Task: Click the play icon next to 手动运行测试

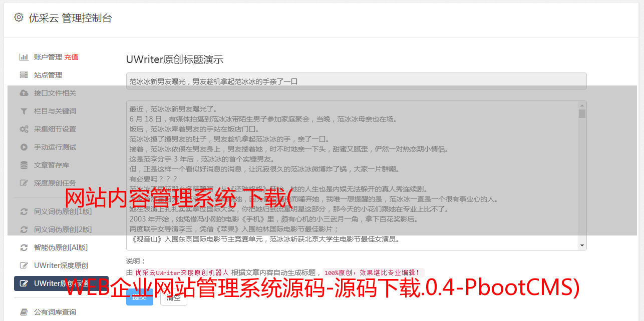Action: [x=24, y=147]
